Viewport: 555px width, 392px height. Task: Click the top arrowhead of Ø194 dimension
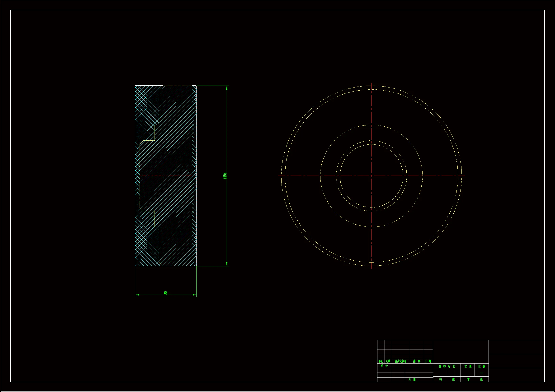[x=227, y=88]
